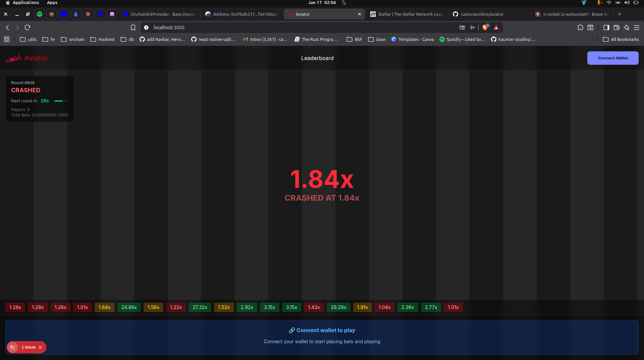Toggle the sidebar panel icon
The image size is (644, 360).
[x=606, y=28]
